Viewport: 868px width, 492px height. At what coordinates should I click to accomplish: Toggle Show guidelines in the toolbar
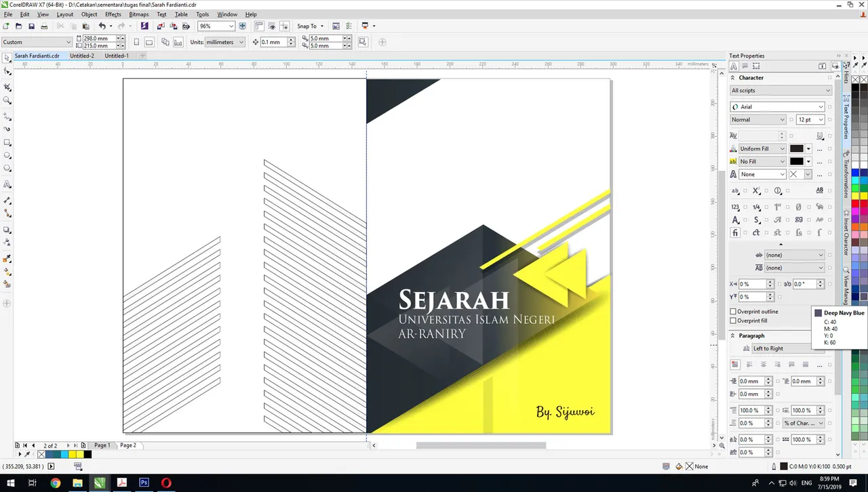tap(284, 26)
